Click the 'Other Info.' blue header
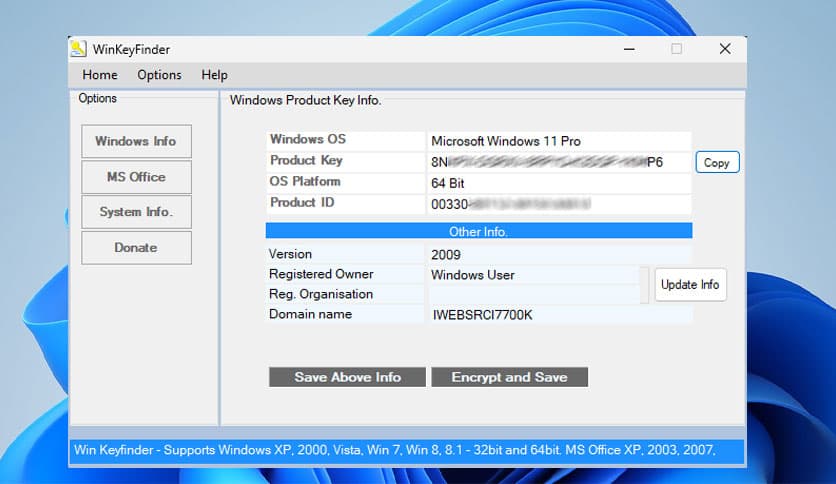The image size is (836, 484). [479, 231]
